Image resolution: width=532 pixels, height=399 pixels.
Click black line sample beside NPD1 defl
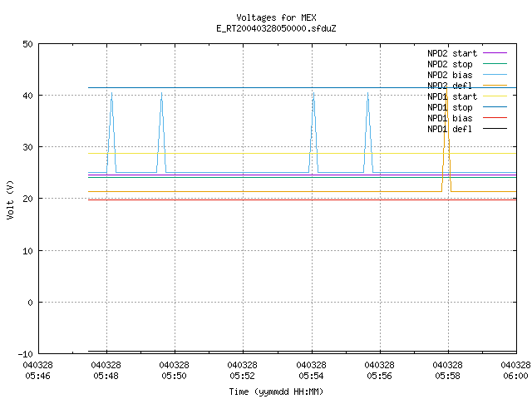495,129
